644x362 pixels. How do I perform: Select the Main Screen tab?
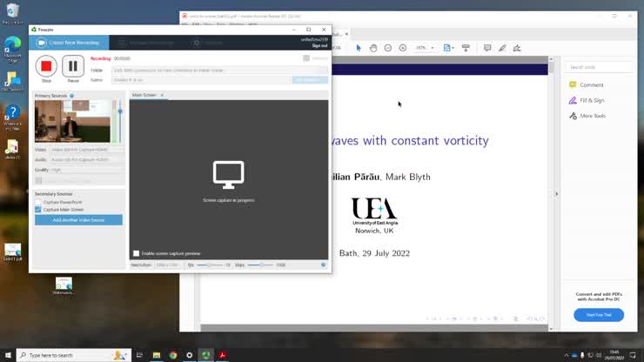[144, 95]
